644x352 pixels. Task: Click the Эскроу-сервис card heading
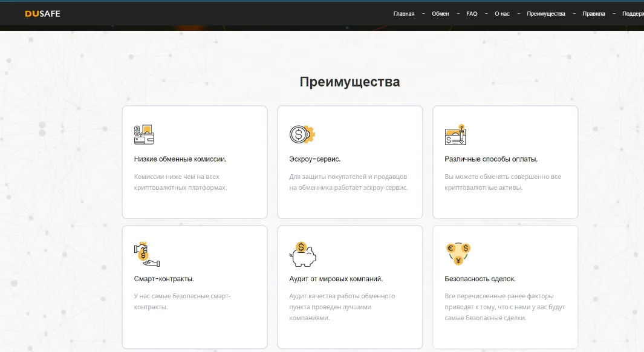point(314,159)
